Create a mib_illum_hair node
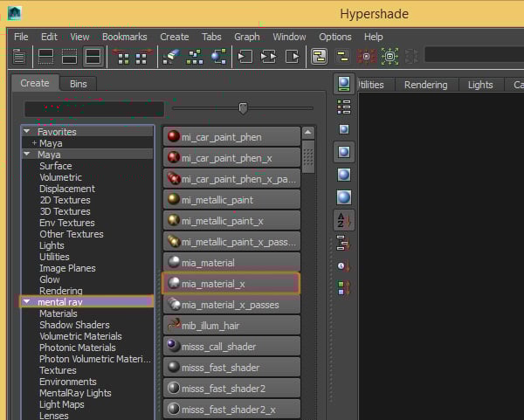This screenshot has width=524, height=420. tap(231, 326)
